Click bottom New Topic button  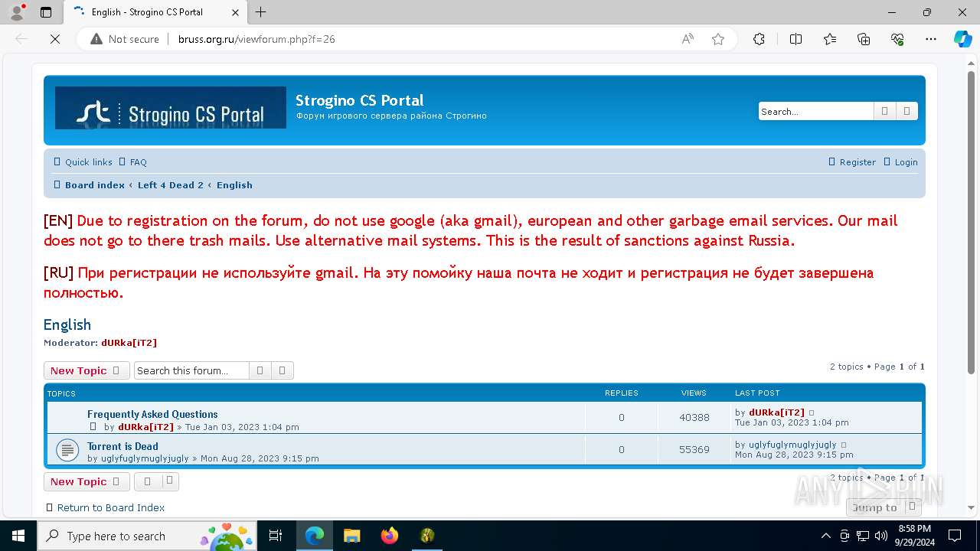pos(87,481)
